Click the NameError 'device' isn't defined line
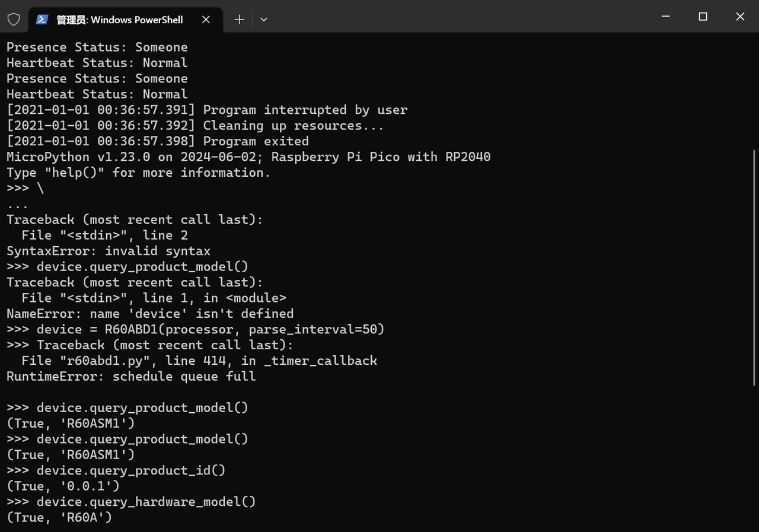The width and height of the screenshot is (759, 532). [x=150, y=314]
